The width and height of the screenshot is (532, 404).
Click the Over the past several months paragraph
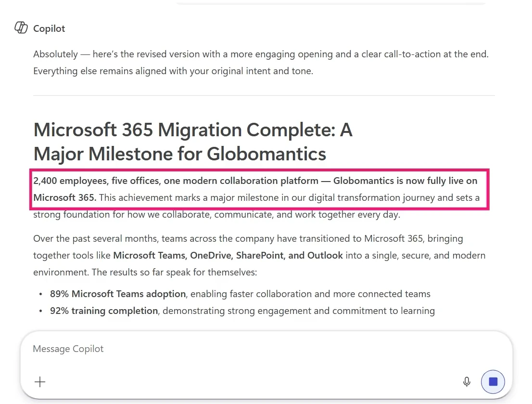coord(259,256)
